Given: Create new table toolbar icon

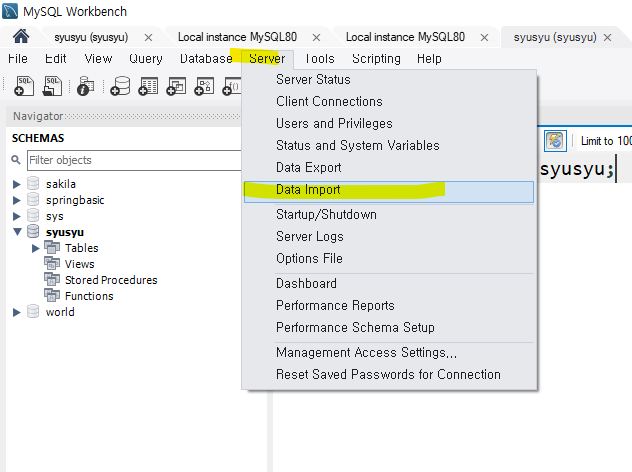Looking at the screenshot, I should pyautogui.click(x=148, y=86).
